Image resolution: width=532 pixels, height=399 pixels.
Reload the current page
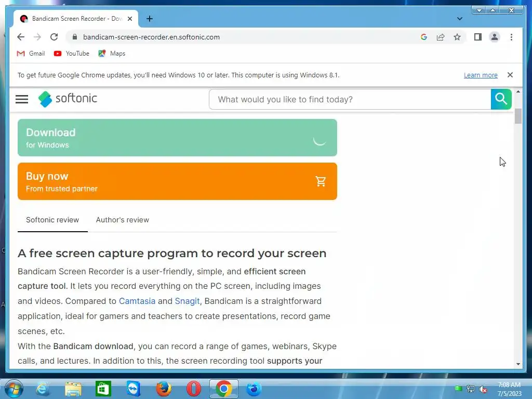click(x=54, y=37)
